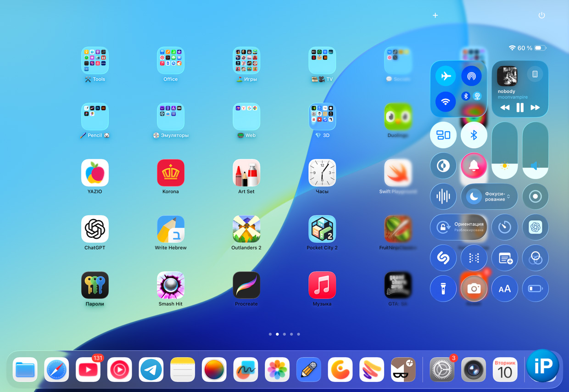The width and height of the screenshot is (569, 392).
Task: Open the Игры folder
Action: [246, 60]
